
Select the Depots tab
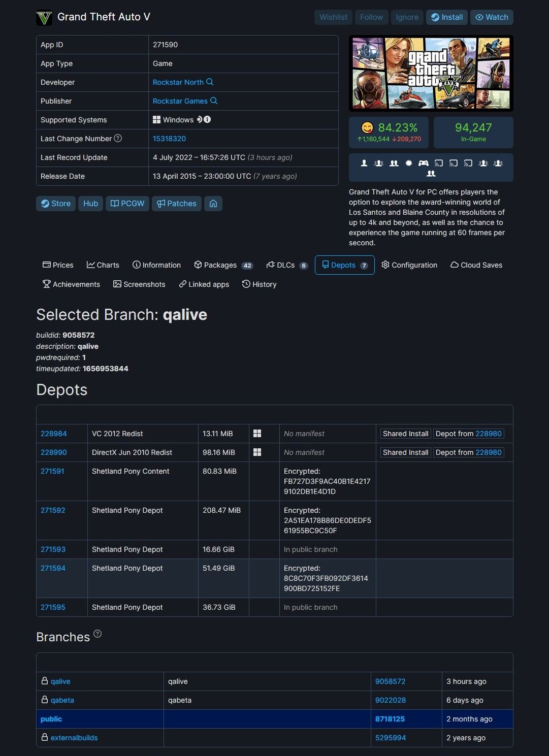(345, 265)
